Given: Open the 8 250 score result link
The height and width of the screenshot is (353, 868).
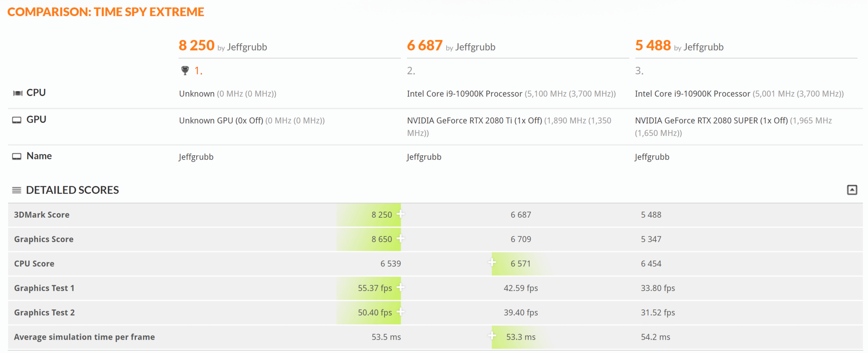Looking at the screenshot, I should point(197,45).
